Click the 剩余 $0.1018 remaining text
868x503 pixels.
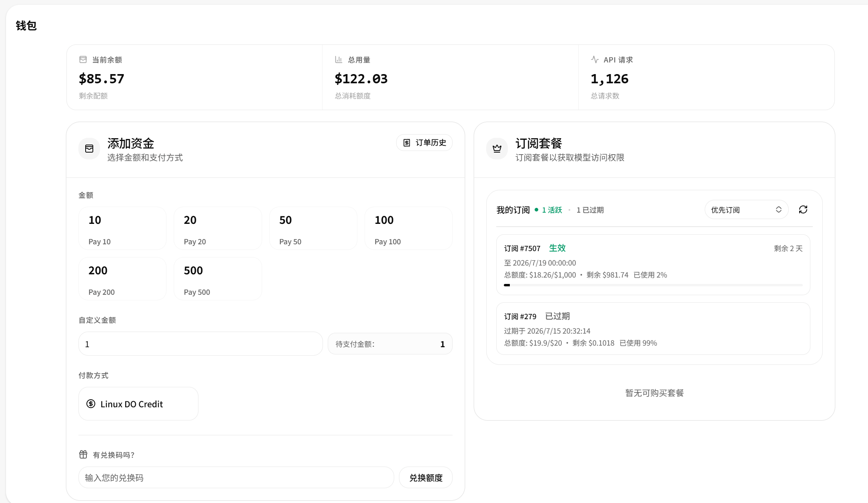(593, 343)
